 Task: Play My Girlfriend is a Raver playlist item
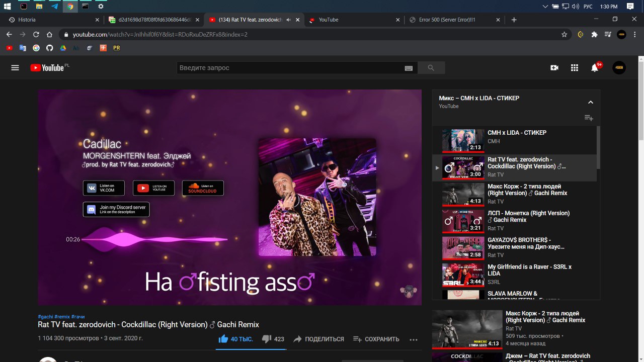tap(514, 275)
